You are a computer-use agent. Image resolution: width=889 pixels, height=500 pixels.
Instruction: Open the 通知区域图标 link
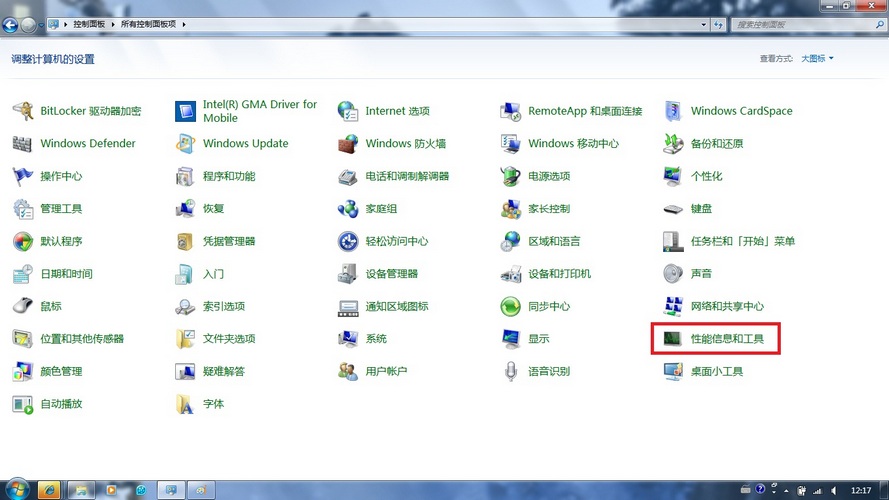(397, 306)
